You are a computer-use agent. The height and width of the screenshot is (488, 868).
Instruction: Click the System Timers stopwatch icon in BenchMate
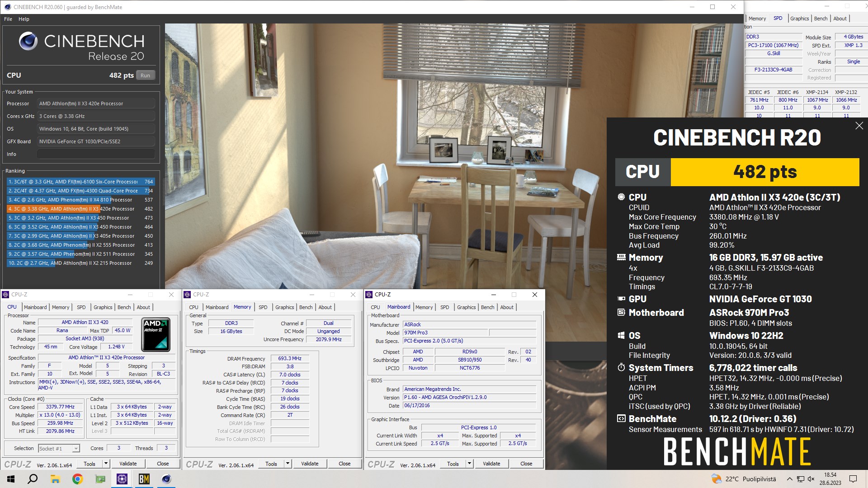pos(621,367)
